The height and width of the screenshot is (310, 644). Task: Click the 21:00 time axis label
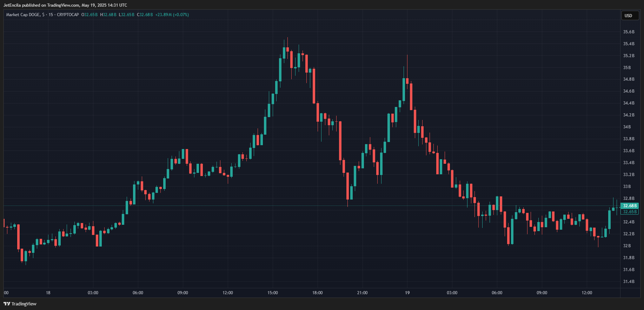[x=362, y=293]
